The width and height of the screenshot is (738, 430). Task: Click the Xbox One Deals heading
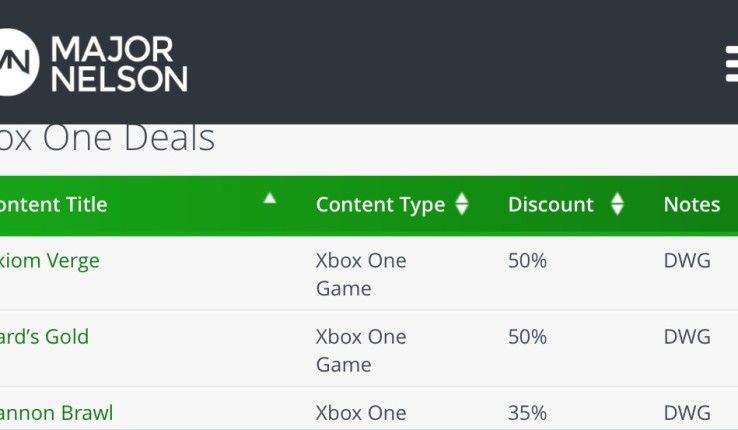point(107,138)
